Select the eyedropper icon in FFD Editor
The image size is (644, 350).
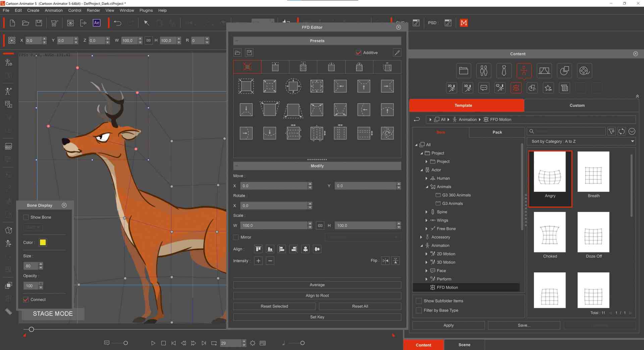[x=397, y=53]
